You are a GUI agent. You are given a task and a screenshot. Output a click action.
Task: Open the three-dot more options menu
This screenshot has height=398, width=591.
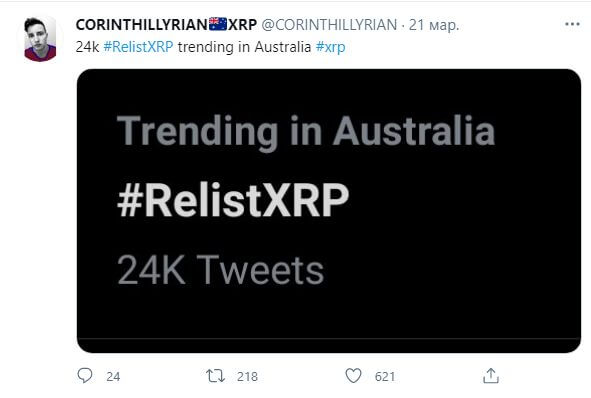[572, 24]
